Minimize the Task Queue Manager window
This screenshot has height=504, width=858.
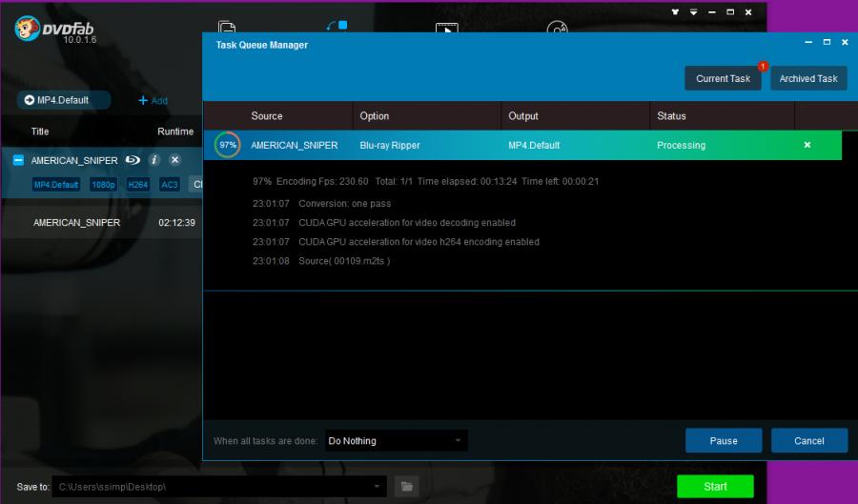coord(808,42)
